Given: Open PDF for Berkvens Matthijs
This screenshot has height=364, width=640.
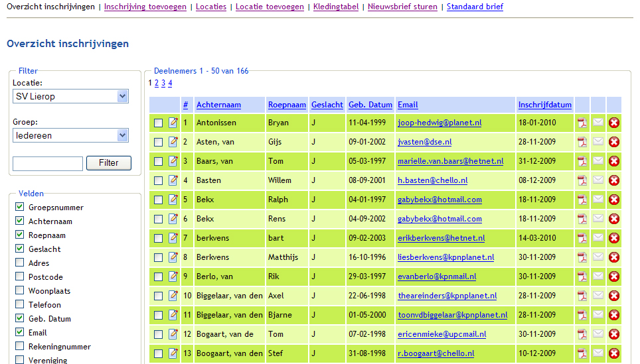Looking at the screenshot, I should (x=582, y=257).
